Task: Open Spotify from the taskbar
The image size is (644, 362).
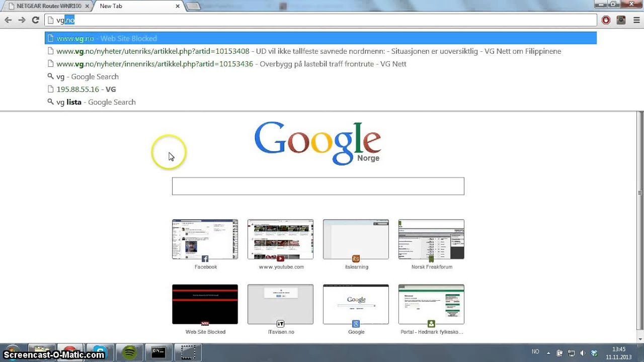Action: click(129, 352)
